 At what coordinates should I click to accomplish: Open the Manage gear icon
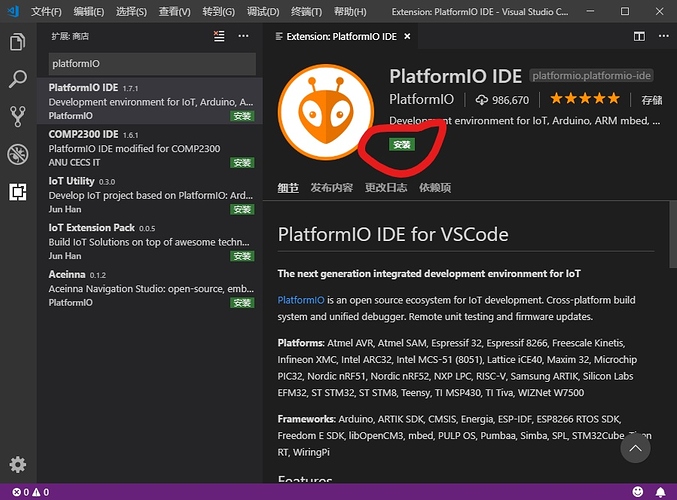click(x=17, y=465)
